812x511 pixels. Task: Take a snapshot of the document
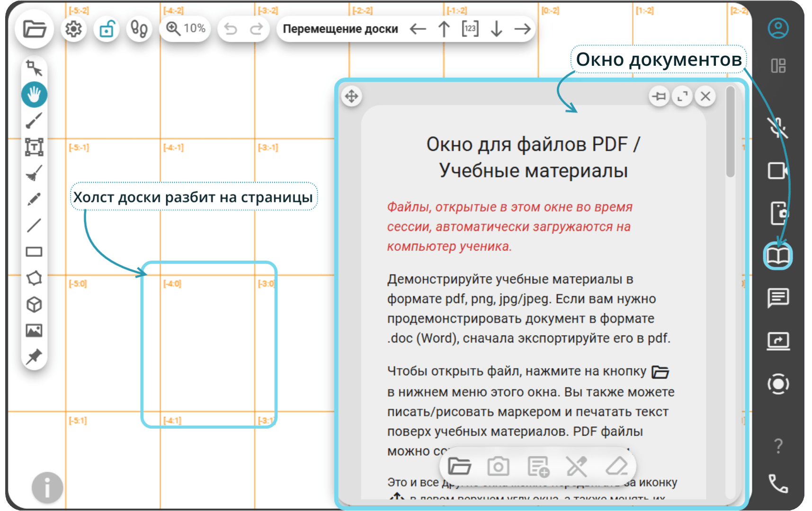(499, 467)
